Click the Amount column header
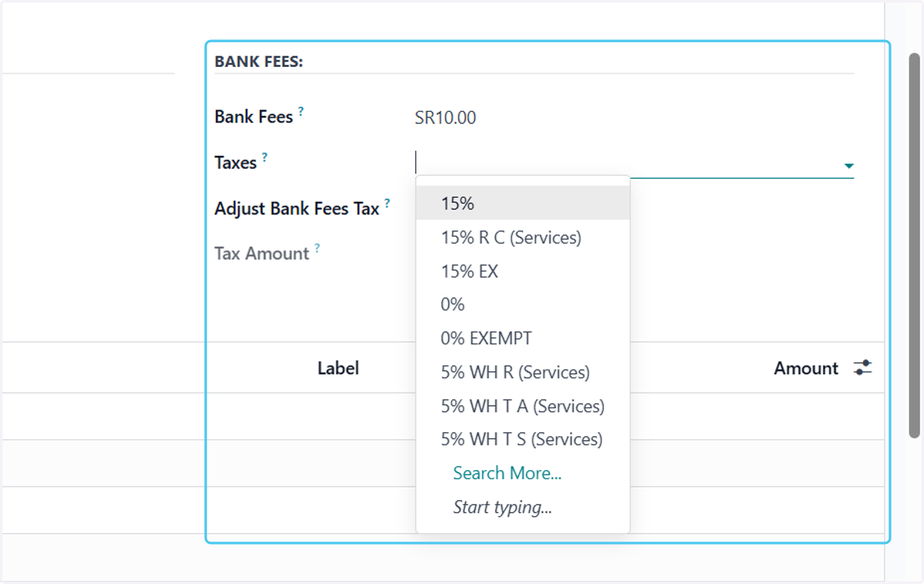The image size is (924, 584). coord(806,368)
